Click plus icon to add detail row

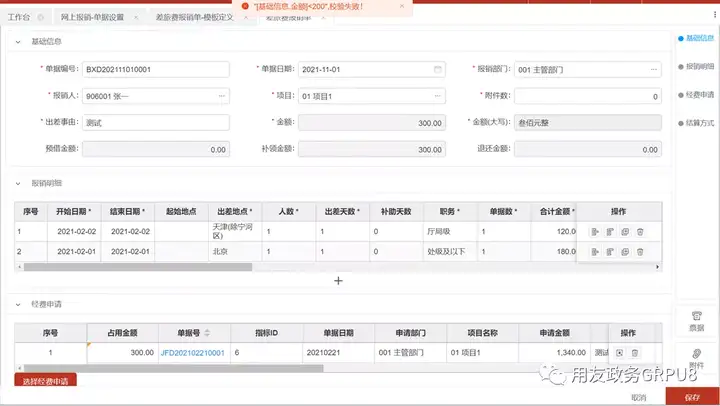click(338, 281)
